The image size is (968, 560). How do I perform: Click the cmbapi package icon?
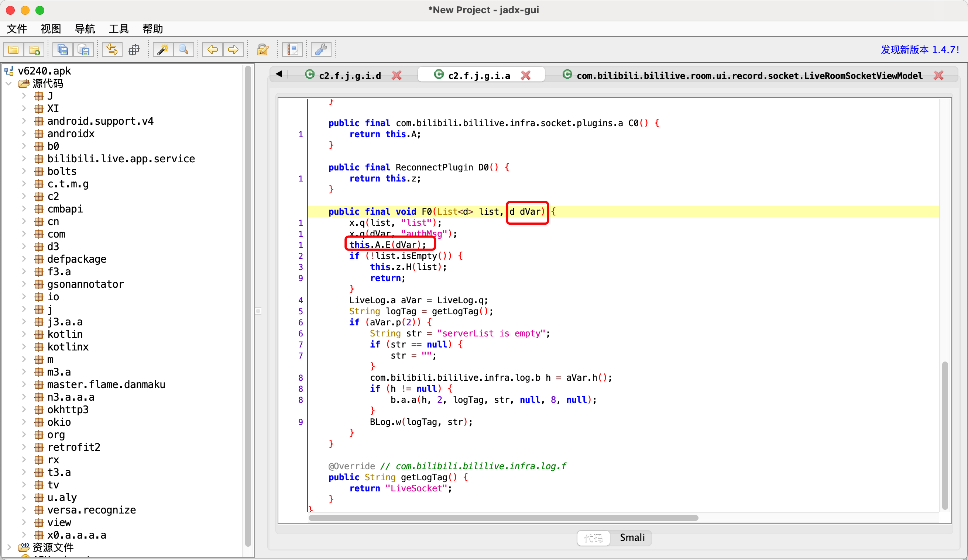(38, 209)
